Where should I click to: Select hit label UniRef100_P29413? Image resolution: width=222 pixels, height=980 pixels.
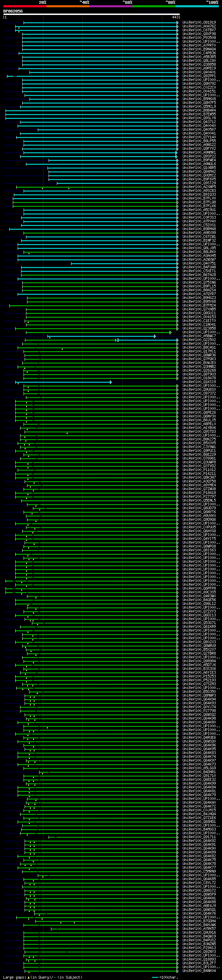(x=199, y=948)
